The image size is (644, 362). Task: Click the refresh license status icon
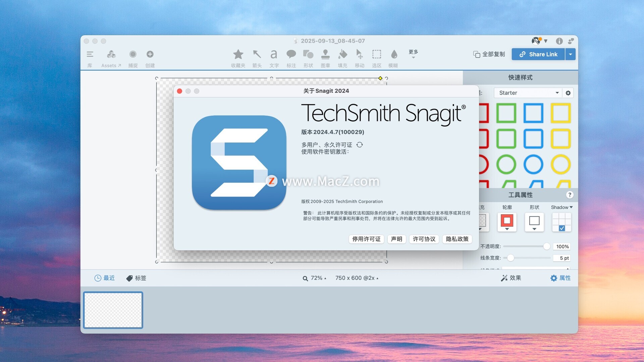pyautogui.click(x=360, y=145)
